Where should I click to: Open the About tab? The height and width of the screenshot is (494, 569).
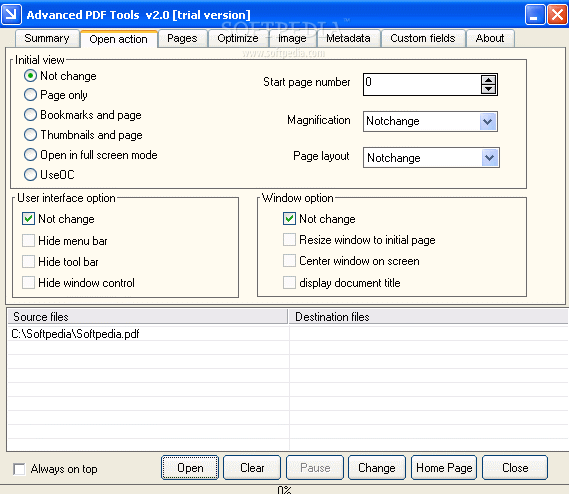point(490,38)
